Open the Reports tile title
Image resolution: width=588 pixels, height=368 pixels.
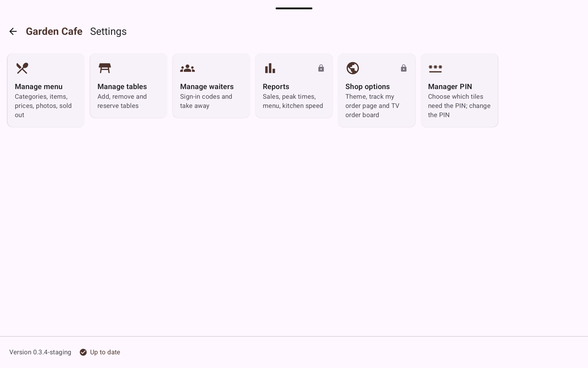pyautogui.click(x=276, y=86)
